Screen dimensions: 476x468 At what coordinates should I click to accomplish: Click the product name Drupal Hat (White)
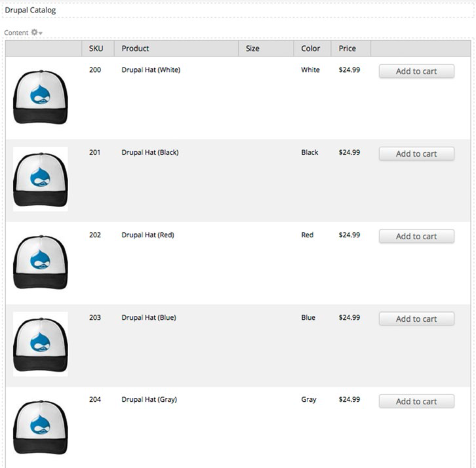pos(151,69)
